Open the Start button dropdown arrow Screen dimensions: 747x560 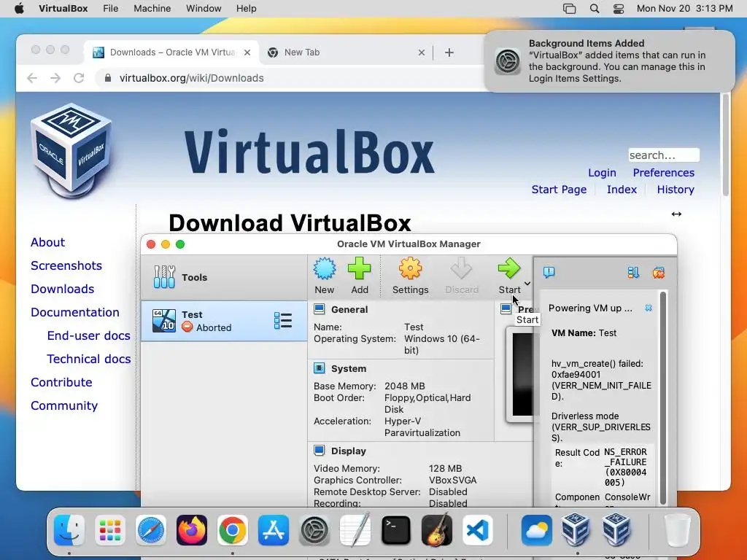[x=527, y=284]
